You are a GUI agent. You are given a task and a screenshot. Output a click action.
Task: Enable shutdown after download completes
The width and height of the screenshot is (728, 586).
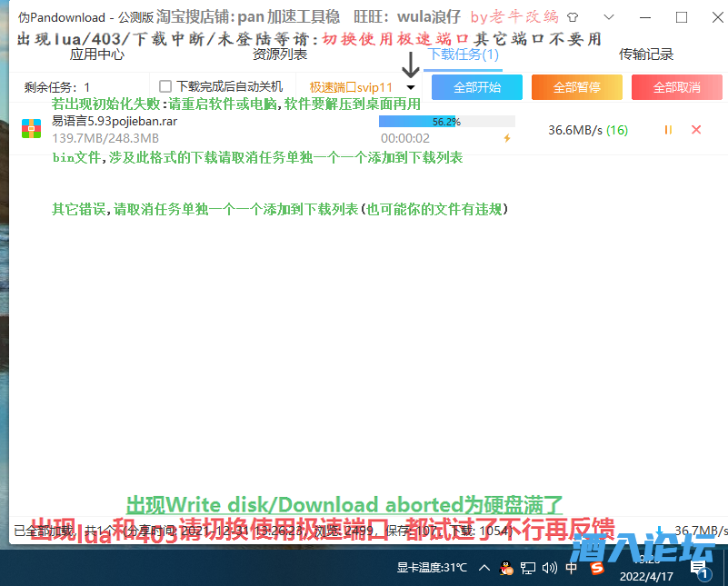[165, 85]
